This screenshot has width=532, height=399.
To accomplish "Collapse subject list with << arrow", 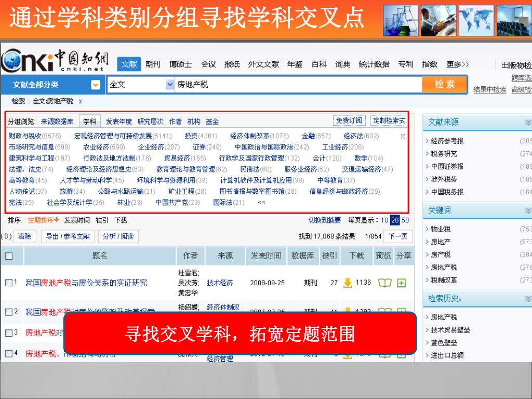I will (261, 203).
